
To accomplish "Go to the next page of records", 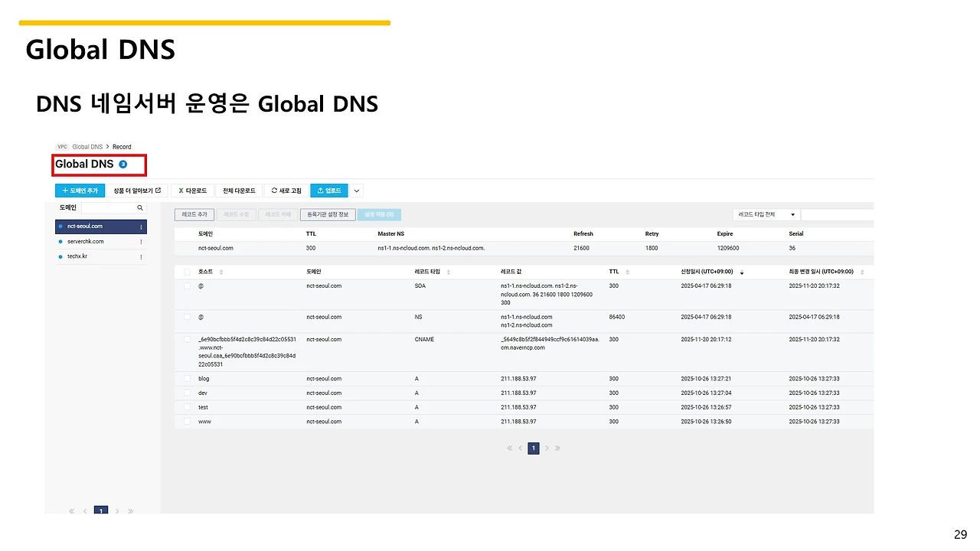I will point(547,448).
